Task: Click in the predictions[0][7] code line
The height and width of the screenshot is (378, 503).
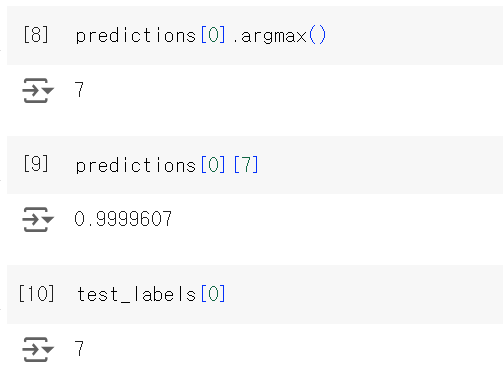Action: [167, 165]
